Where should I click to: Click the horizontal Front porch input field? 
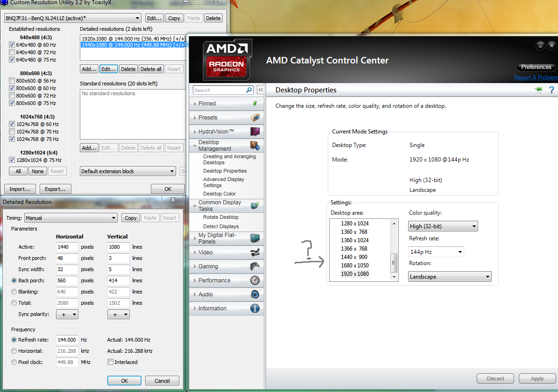(67, 258)
